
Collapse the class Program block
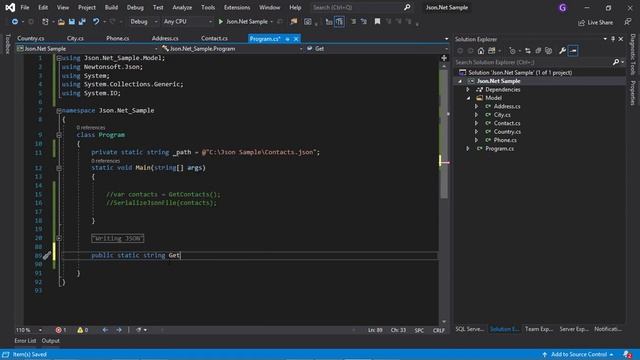click(59, 135)
